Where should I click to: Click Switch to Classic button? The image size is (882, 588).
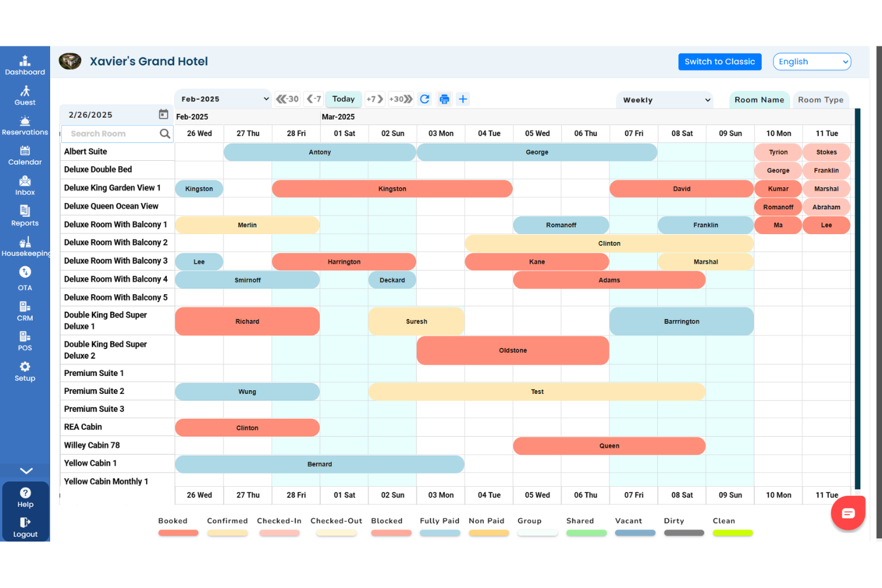(720, 61)
